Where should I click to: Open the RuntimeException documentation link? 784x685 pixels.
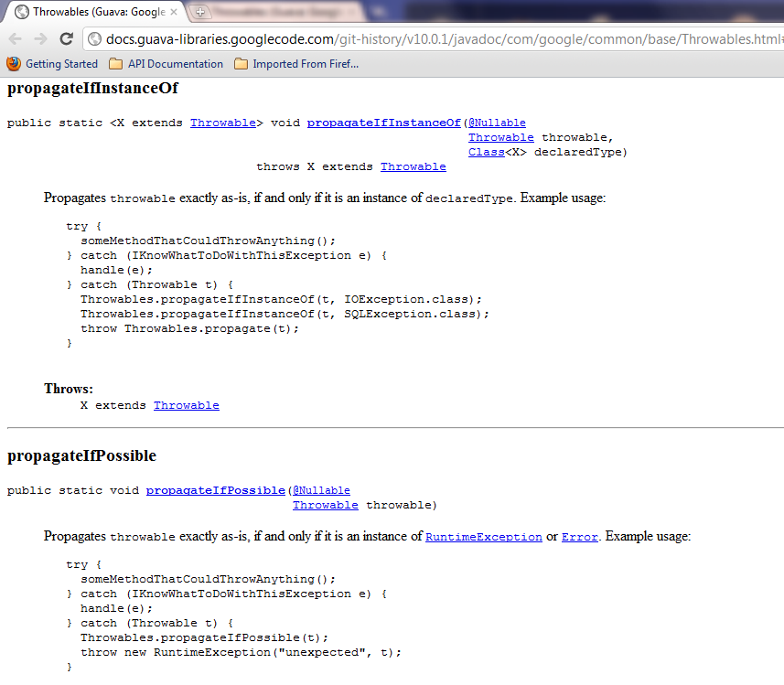(483, 537)
